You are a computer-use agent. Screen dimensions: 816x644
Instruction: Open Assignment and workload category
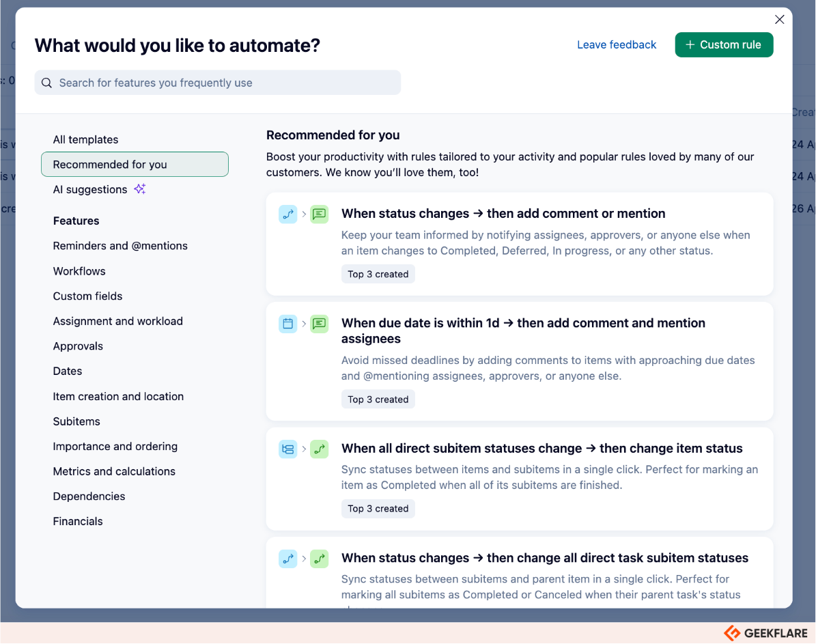point(117,321)
